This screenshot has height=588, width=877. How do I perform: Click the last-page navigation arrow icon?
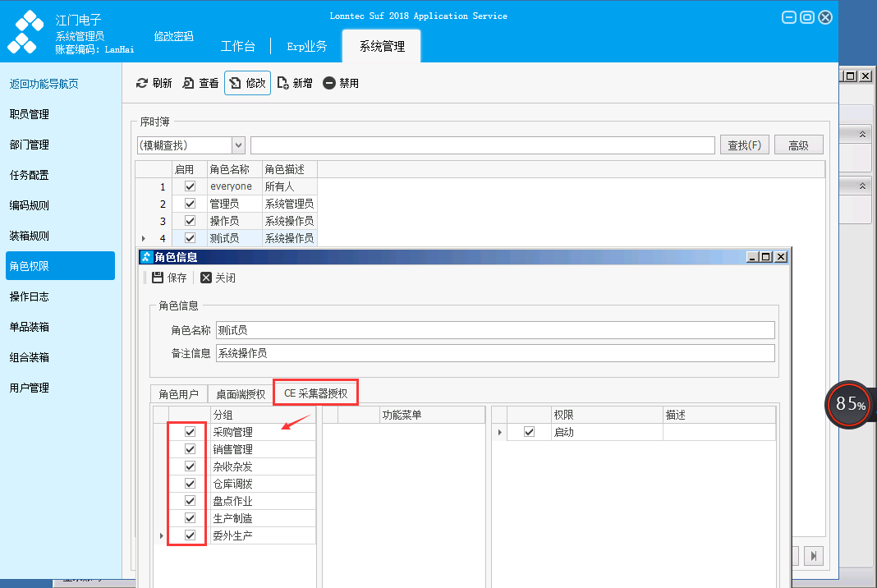click(x=814, y=555)
